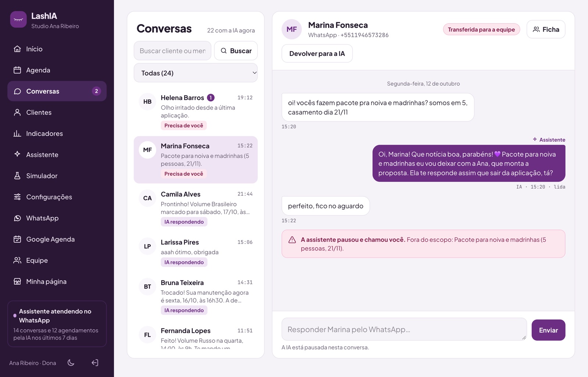The width and height of the screenshot is (588, 377).
Task: Click the FL avatar of Fernanda Lopes
Action: [147, 335]
